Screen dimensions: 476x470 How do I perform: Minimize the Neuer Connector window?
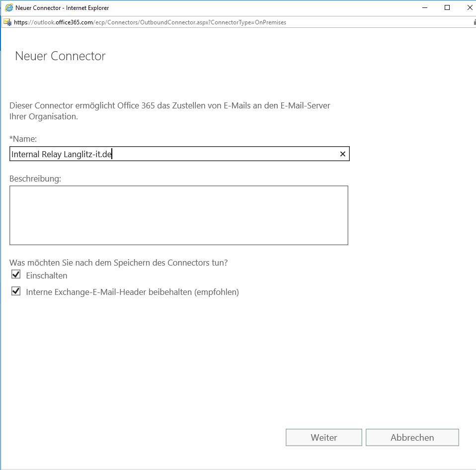pos(425,7)
